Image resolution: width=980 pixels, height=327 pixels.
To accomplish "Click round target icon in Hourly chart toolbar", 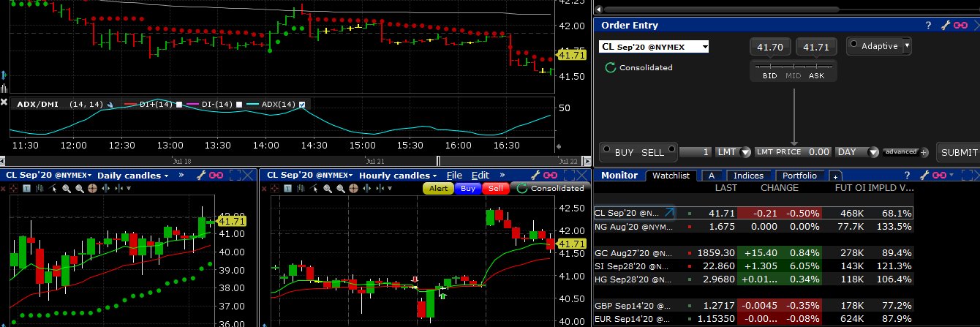I will (353, 188).
